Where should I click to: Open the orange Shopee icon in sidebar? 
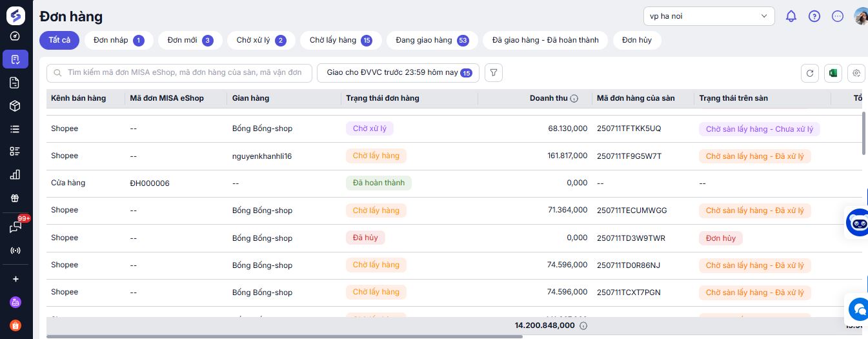click(x=15, y=325)
